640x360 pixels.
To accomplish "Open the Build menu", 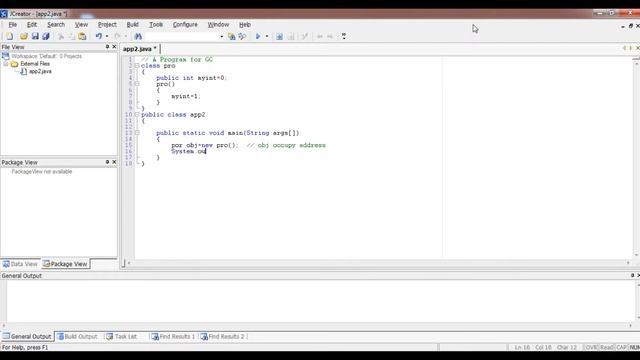I will [x=133, y=25].
